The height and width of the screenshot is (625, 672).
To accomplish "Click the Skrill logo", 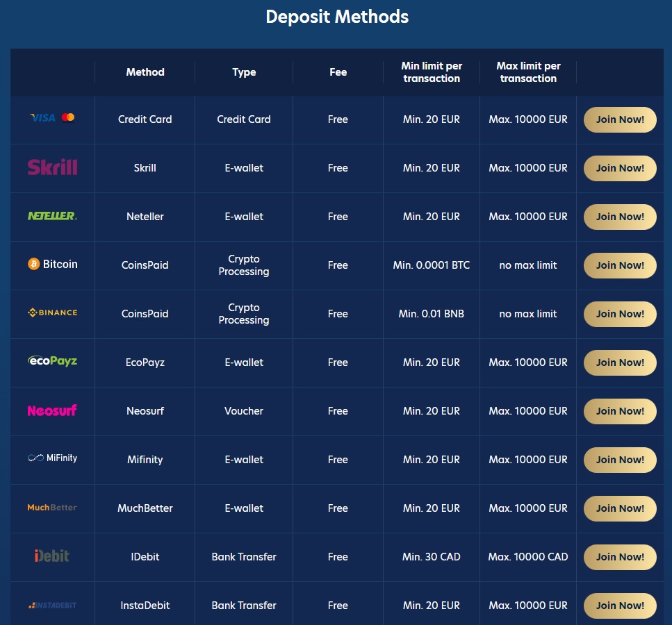I will coord(52,167).
